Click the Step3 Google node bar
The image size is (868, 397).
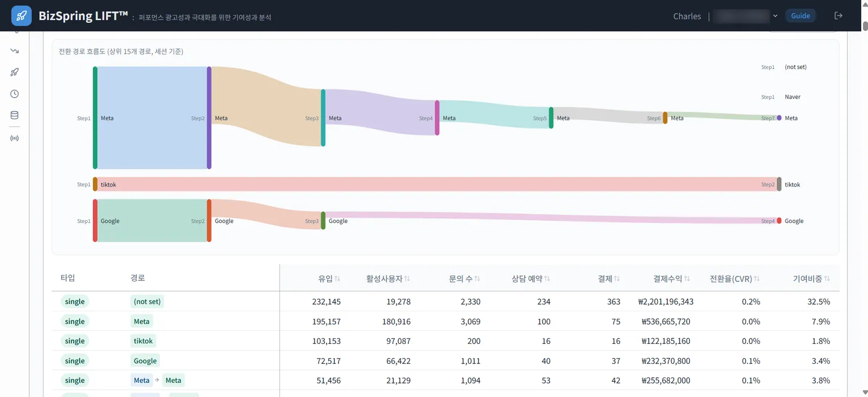pyautogui.click(x=323, y=221)
